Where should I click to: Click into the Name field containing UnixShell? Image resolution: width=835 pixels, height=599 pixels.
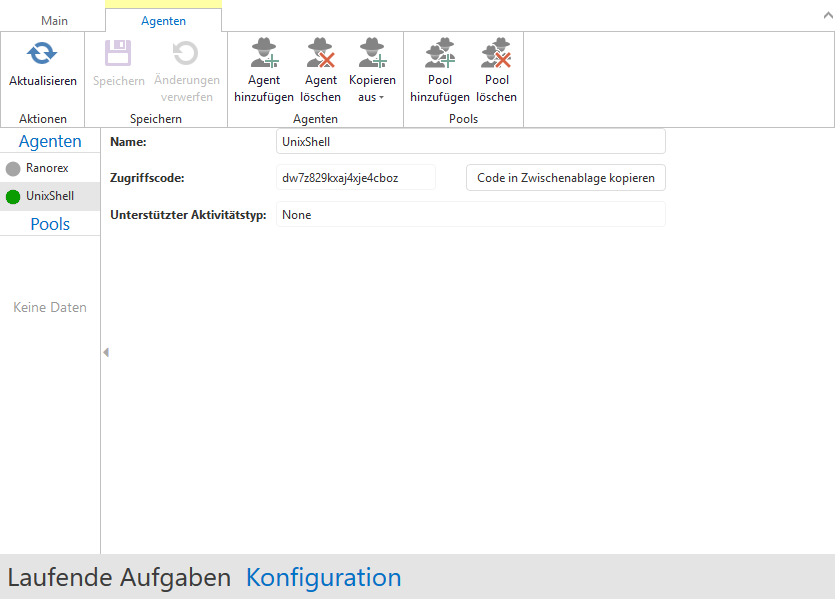click(470, 142)
